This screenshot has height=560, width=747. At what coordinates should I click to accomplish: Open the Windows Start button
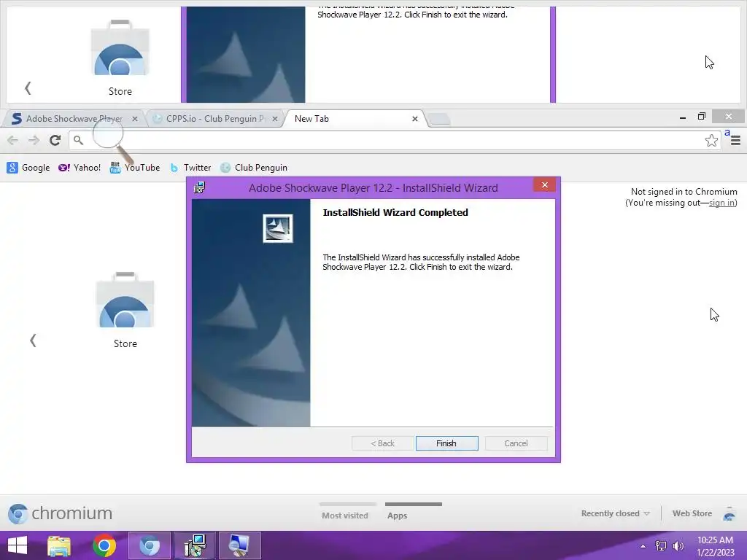(x=18, y=545)
